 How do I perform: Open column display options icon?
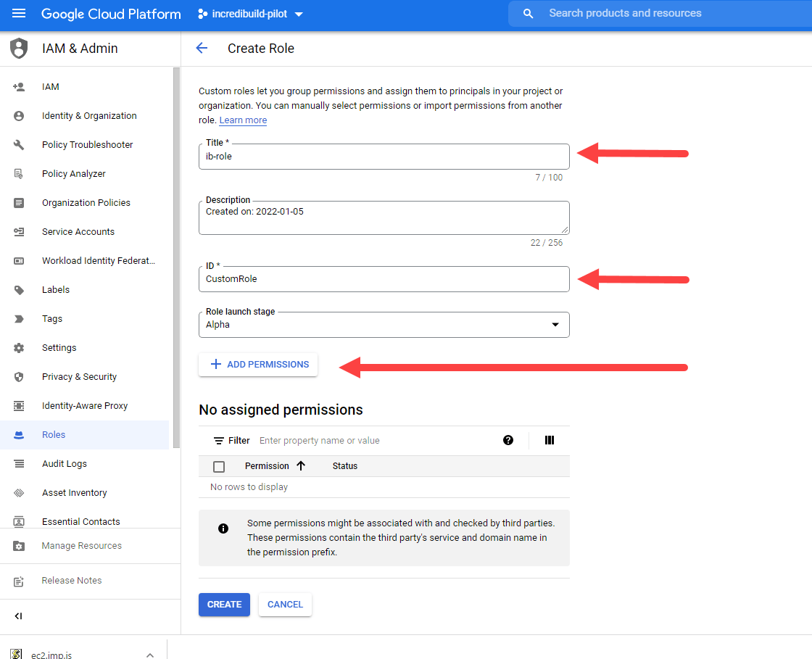(550, 440)
